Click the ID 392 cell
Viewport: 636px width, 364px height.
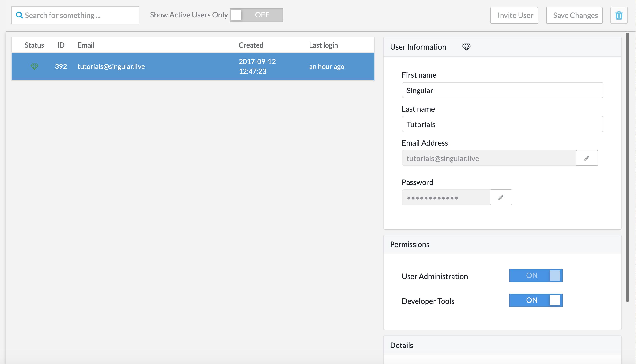pyautogui.click(x=61, y=66)
